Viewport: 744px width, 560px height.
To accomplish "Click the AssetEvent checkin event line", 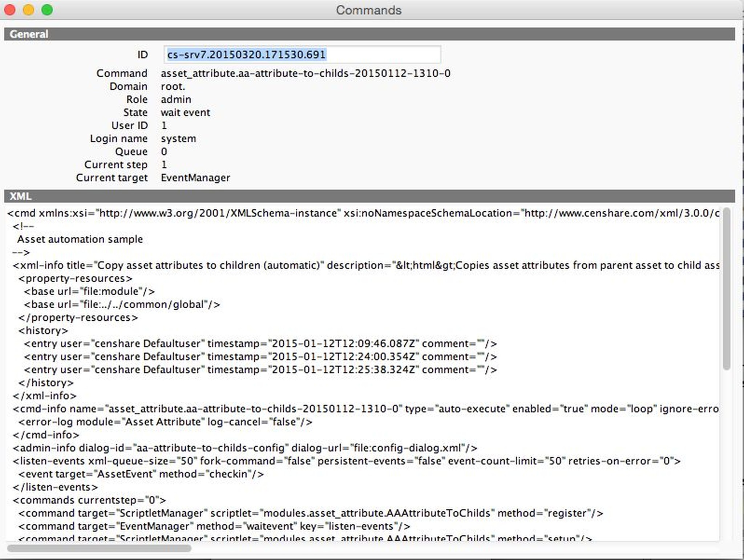I will 141,474.
